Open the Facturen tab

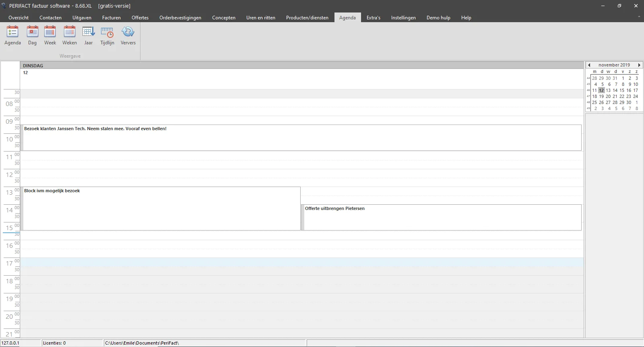[111, 18]
